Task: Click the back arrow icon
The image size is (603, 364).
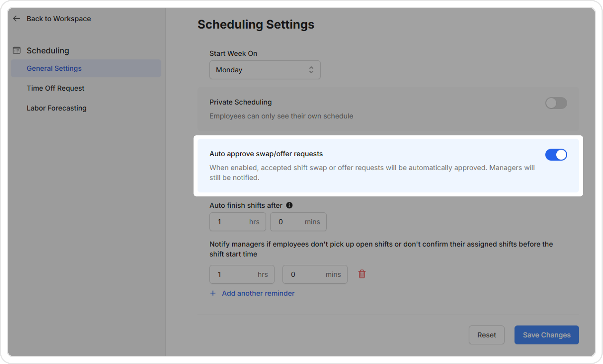Action: click(16, 19)
